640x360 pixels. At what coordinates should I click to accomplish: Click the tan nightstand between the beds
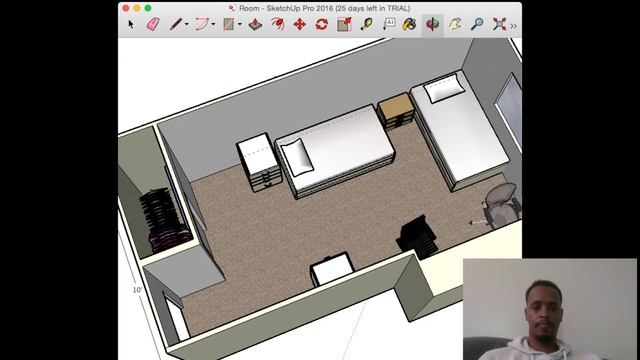pos(396,111)
